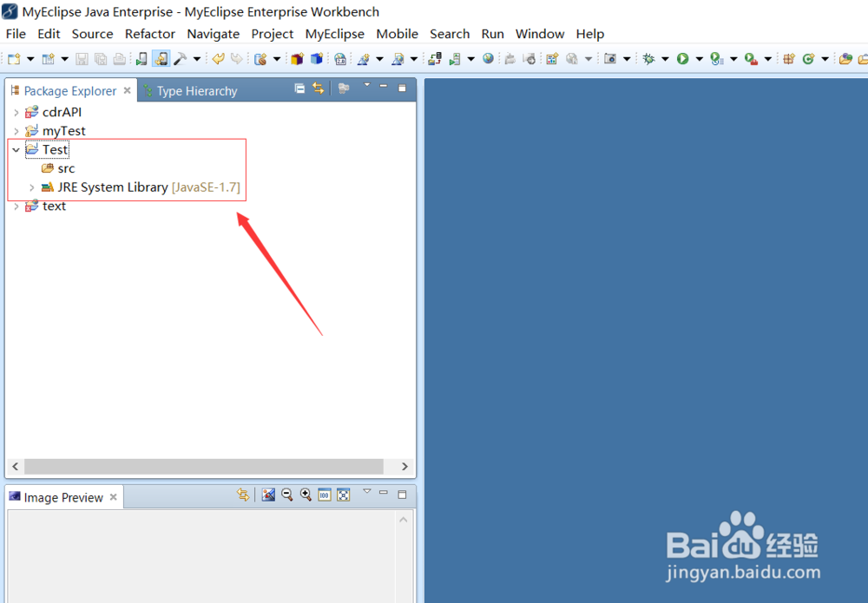Screen dimensions: 868x603
Task: Open Package Explorer view menu triangle
Action: tap(366, 85)
